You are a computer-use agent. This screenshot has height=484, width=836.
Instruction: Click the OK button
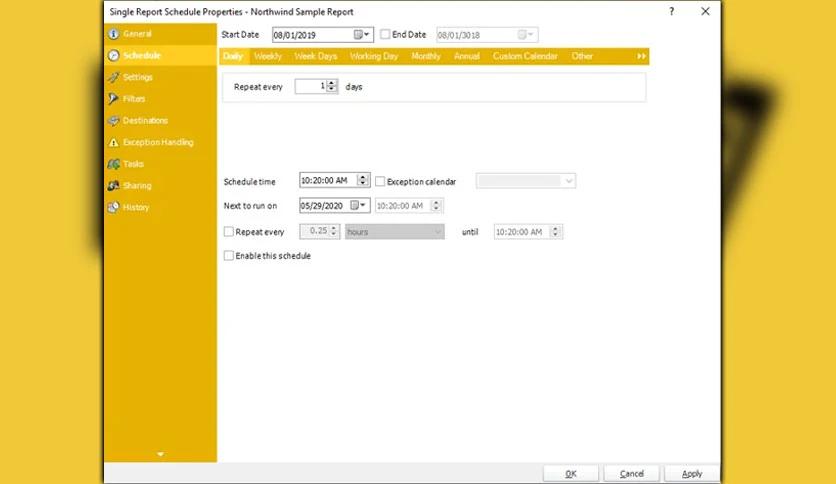coord(570,474)
